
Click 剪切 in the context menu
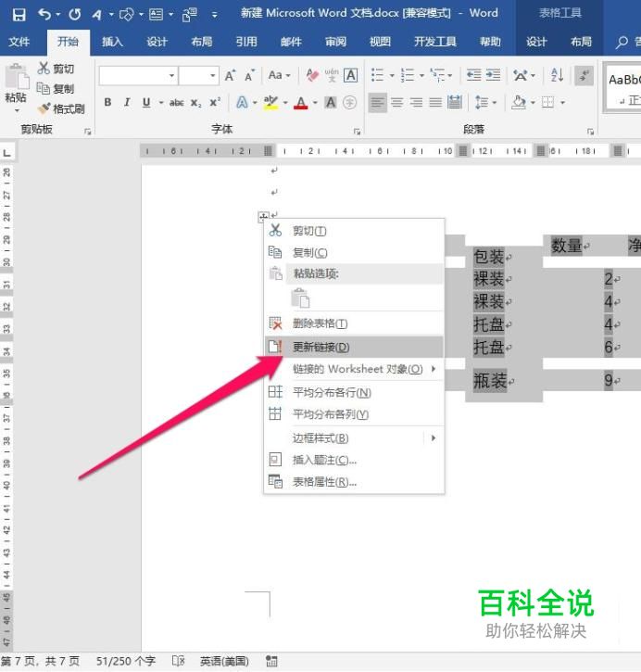pyautogui.click(x=354, y=231)
